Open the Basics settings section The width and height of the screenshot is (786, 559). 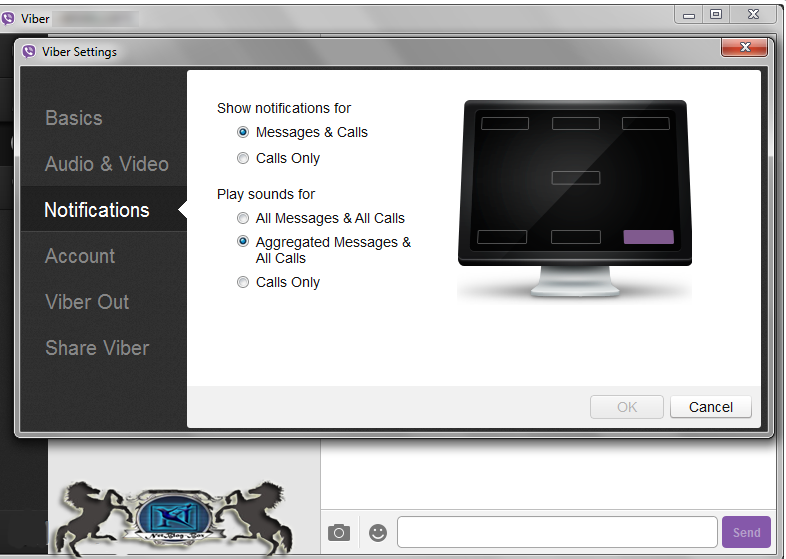pos(74,118)
